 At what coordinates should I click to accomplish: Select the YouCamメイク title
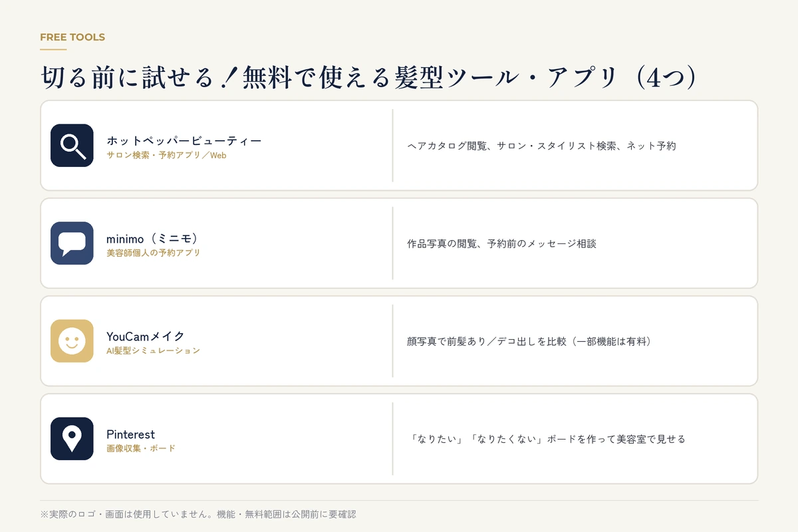(x=146, y=336)
